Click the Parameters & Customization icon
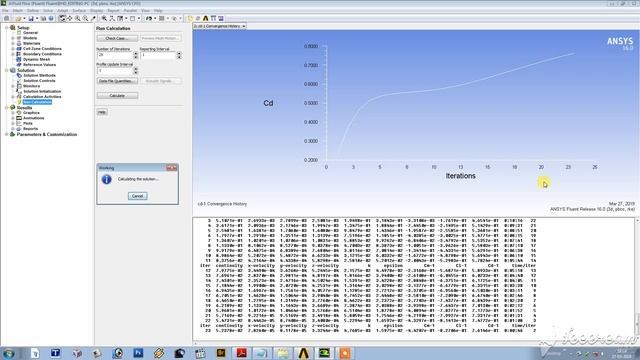This screenshot has width=640, height=360. (13, 134)
